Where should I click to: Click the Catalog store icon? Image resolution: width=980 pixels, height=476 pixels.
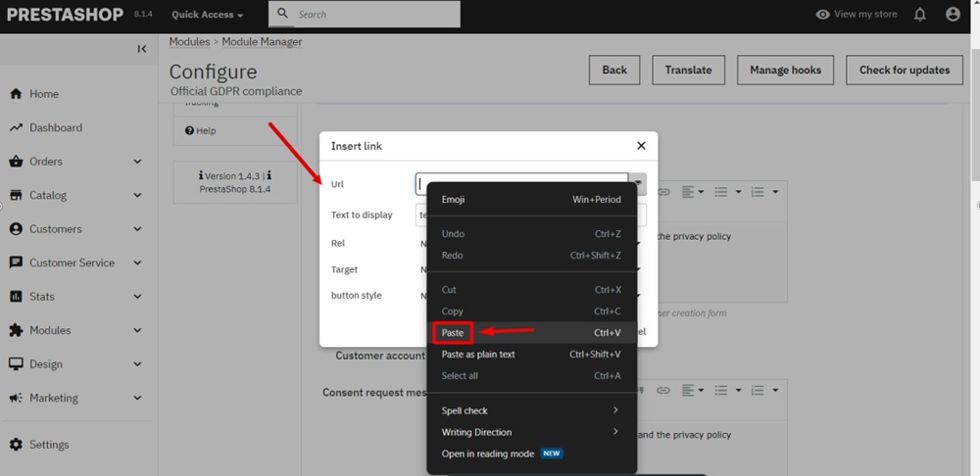(17, 195)
